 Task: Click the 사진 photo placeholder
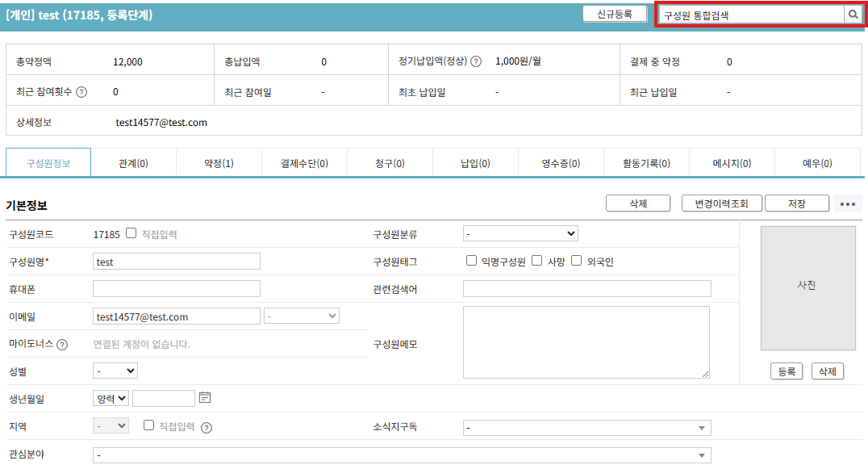[x=808, y=288]
